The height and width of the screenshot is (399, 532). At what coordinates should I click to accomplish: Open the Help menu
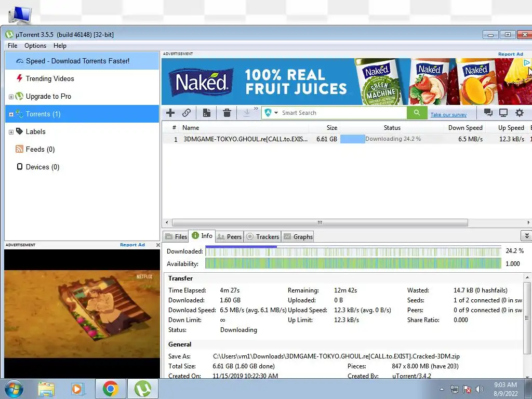(60, 46)
